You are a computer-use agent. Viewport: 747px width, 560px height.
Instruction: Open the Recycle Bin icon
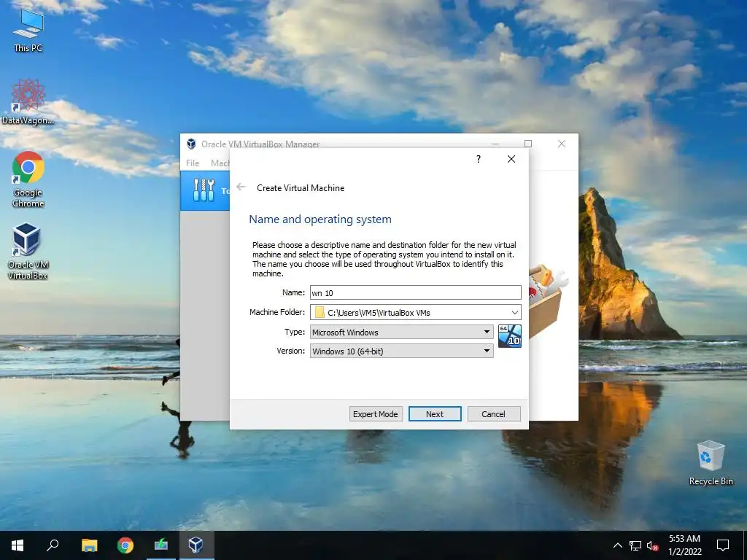(x=711, y=463)
